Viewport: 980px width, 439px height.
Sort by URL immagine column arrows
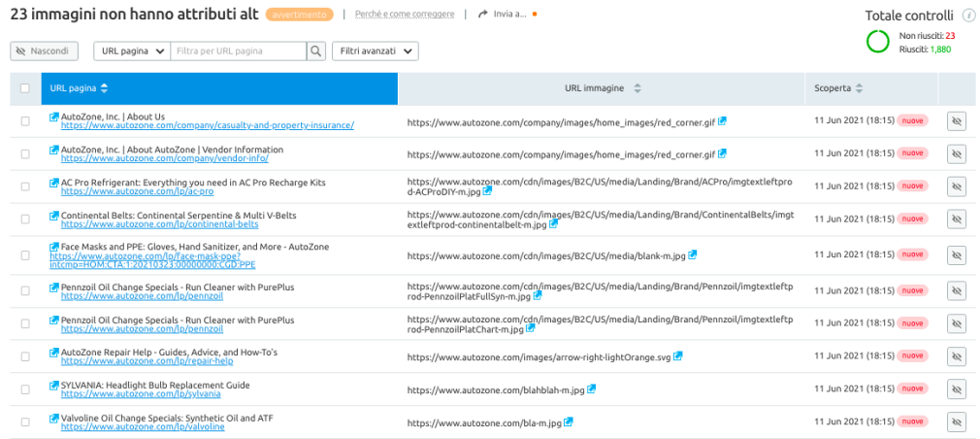click(637, 88)
